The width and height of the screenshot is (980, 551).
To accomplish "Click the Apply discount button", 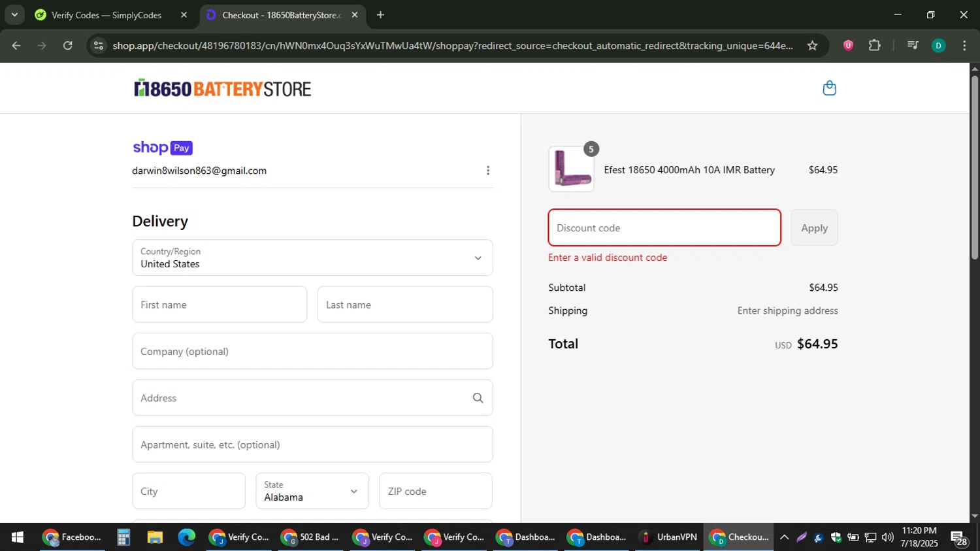I will (814, 227).
